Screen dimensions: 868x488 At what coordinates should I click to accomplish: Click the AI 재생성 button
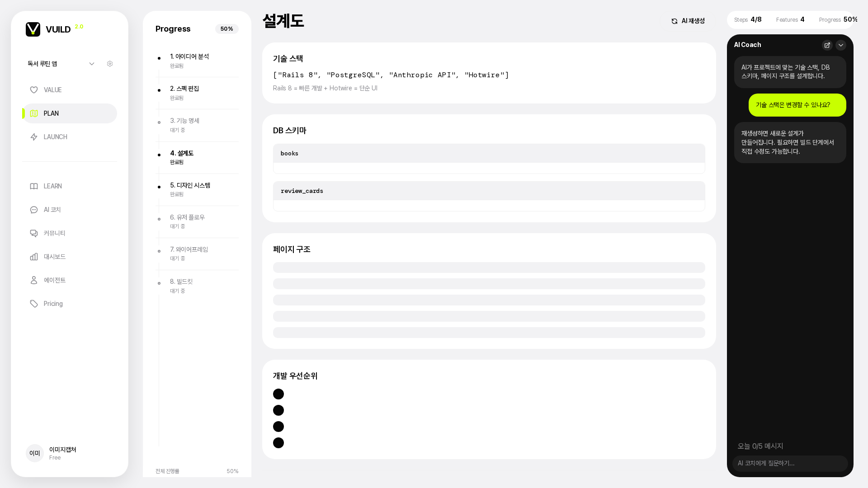point(688,21)
